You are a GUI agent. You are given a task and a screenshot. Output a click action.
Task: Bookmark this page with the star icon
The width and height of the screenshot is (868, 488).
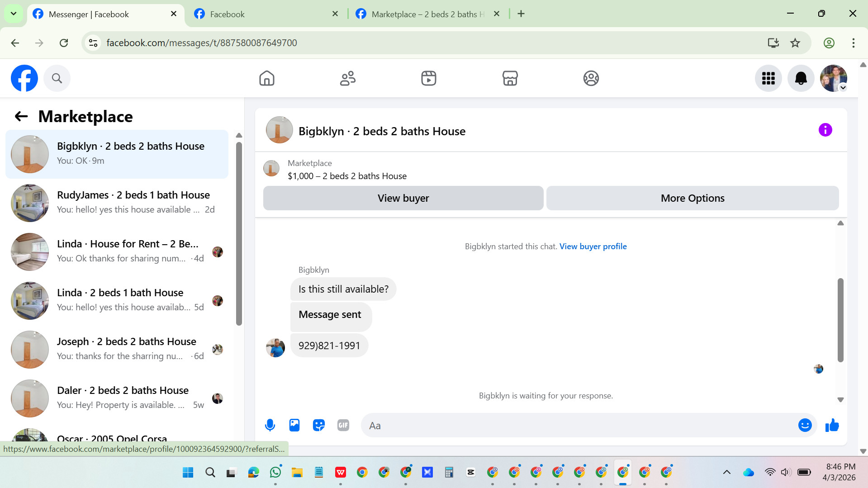(x=795, y=43)
